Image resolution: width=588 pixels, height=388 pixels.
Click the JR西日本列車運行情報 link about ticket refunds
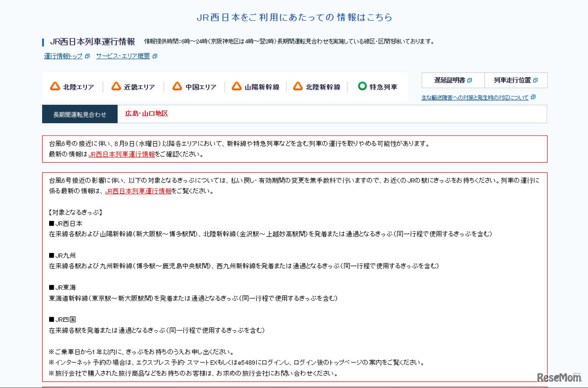(138, 191)
